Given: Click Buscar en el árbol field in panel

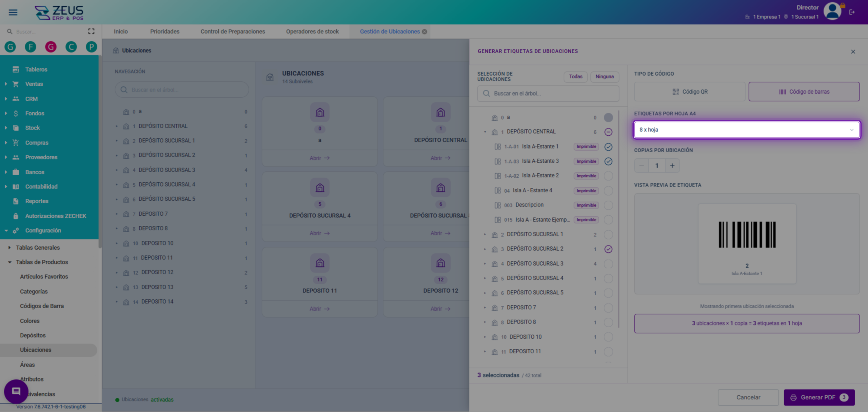Looking at the screenshot, I should (548, 94).
